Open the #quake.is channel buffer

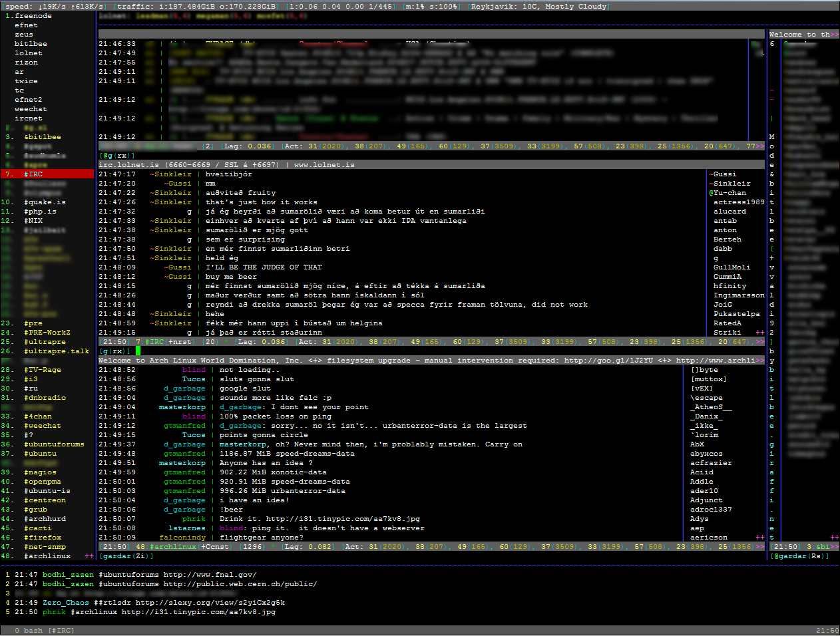[45, 202]
